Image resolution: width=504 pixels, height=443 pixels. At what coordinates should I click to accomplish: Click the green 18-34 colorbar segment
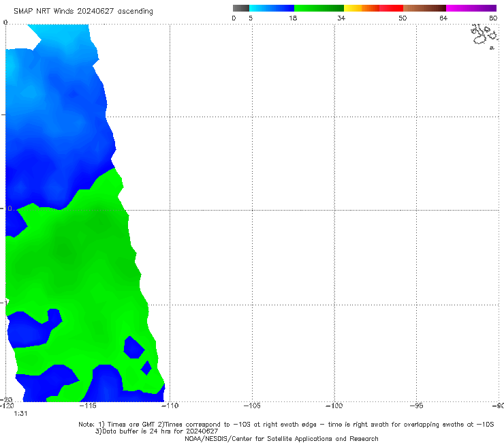(x=319, y=8)
